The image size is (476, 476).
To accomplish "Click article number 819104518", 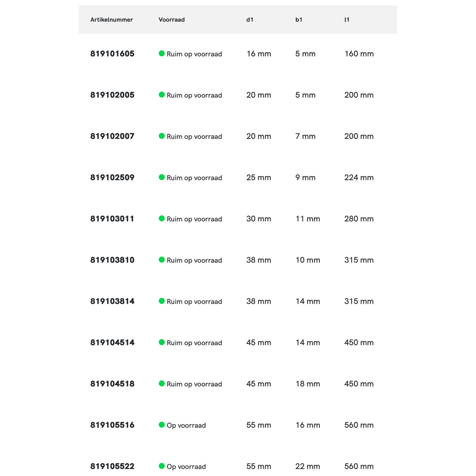I will coord(112,384).
